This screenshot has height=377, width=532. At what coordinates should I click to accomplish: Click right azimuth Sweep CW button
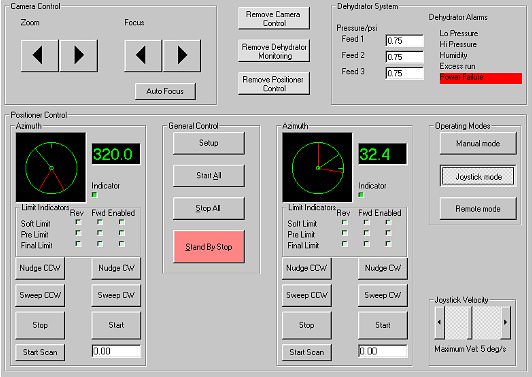[x=383, y=295]
